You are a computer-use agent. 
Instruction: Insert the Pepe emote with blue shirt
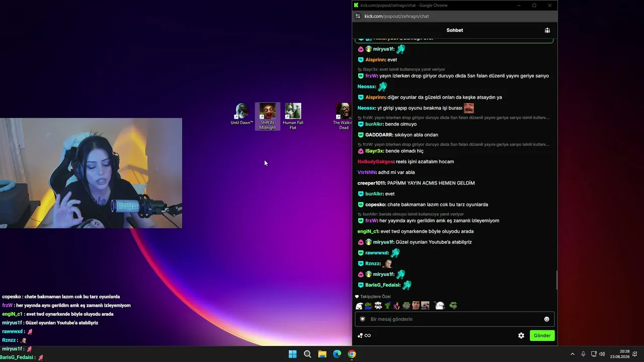click(368, 306)
